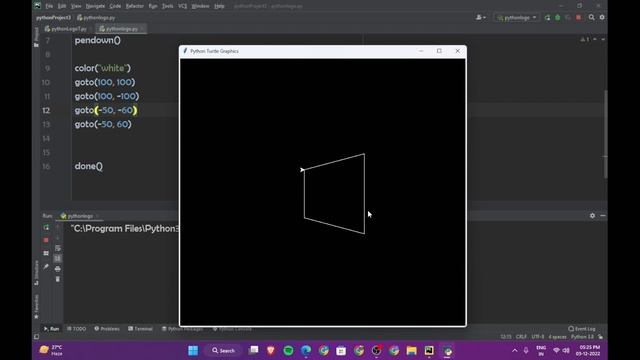The image size is (640, 360).
Task: Clear all Run console output trash icon
Action: [x=58, y=279]
